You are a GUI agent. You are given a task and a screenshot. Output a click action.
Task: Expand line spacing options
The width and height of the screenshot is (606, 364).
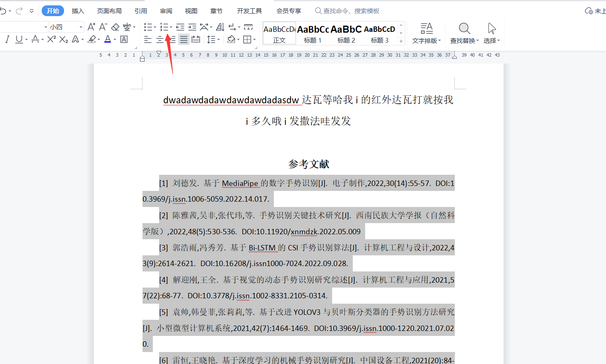(x=219, y=40)
